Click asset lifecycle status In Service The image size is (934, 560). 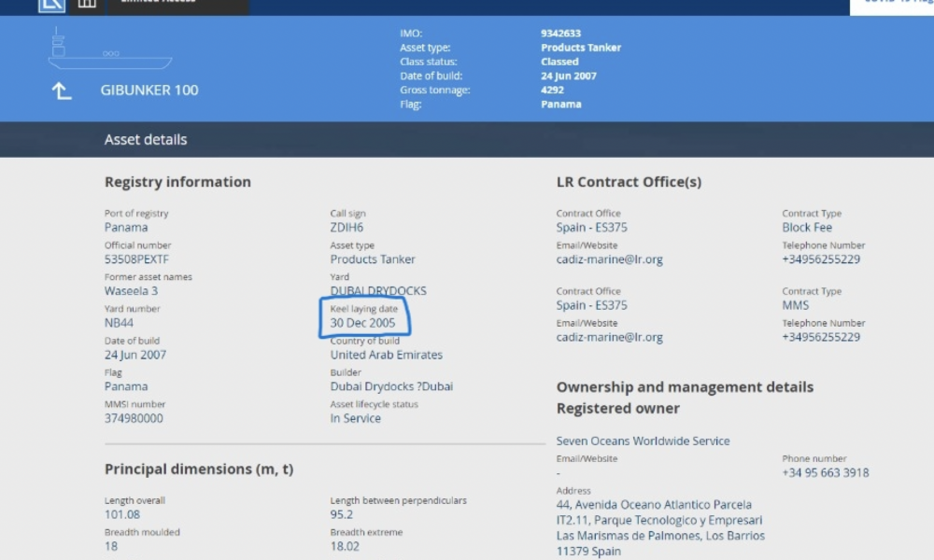pos(355,418)
